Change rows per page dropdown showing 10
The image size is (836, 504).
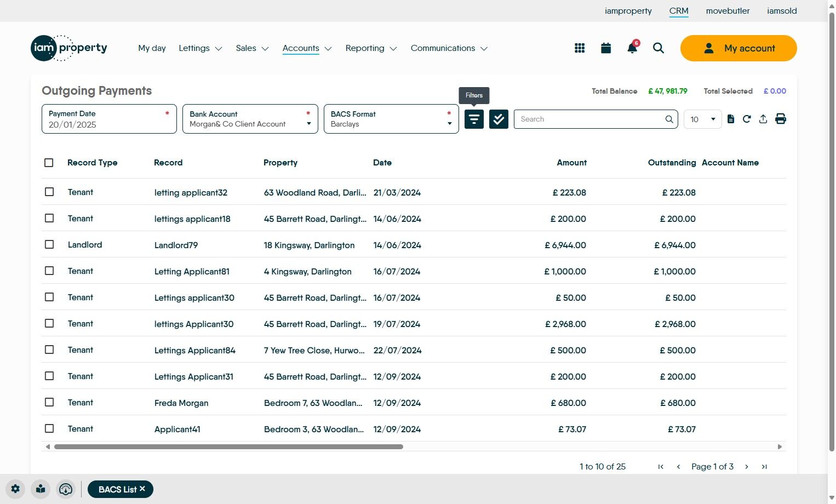tap(702, 119)
